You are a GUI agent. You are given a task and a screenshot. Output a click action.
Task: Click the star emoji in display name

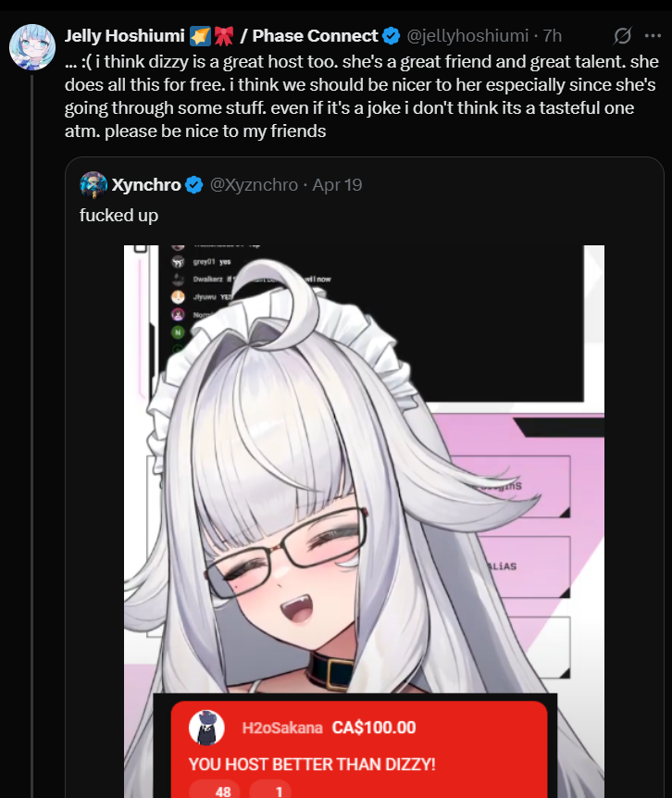tap(200, 36)
